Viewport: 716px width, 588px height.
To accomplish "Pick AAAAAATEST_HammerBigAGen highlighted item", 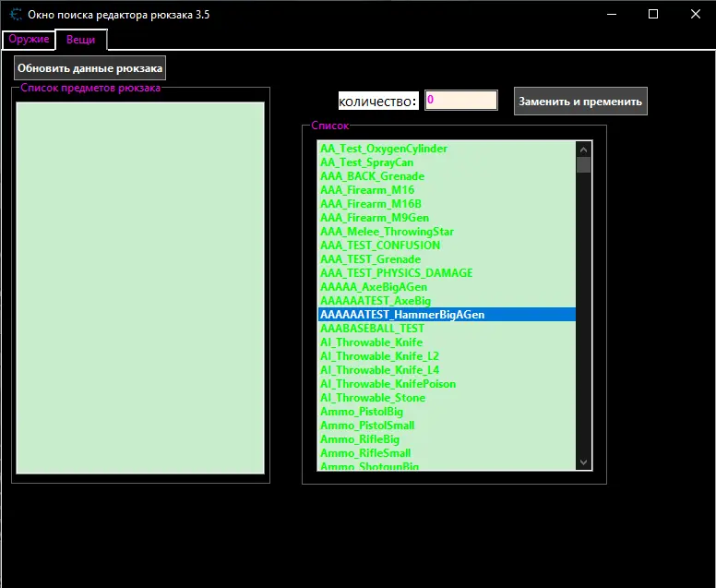I will 402,315.
